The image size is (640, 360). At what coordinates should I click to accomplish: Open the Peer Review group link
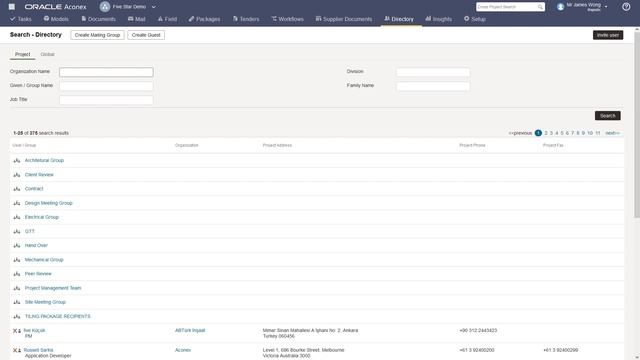[38, 274]
